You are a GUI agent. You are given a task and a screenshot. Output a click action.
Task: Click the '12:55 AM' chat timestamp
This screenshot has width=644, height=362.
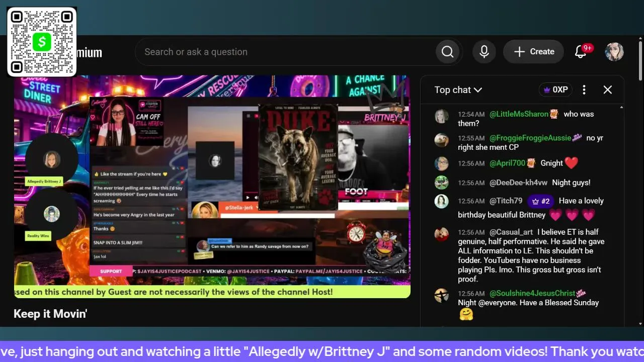471,138
